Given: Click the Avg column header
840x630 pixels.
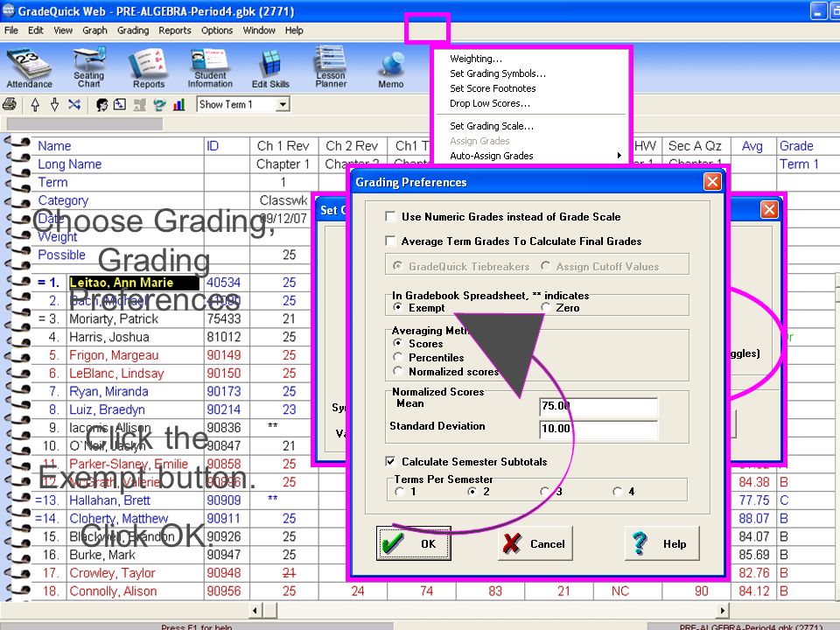Looking at the screenshot, I should [752, 146].
